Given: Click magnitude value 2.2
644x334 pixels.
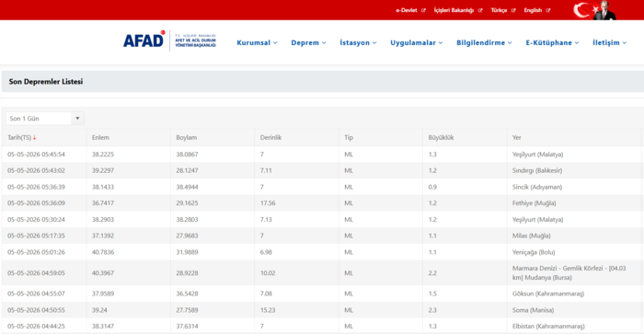Looking at the screenshot, I should click(x=432, y=272).
